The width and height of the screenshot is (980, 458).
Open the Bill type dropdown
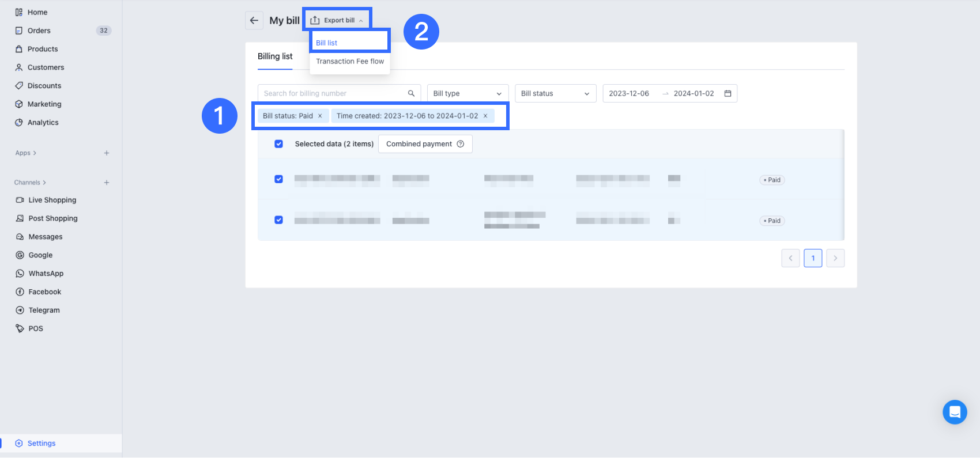pos(468,93)
